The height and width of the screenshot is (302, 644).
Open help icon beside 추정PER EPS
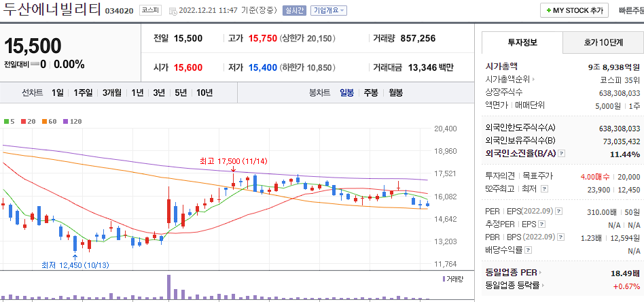pos(542,224)
